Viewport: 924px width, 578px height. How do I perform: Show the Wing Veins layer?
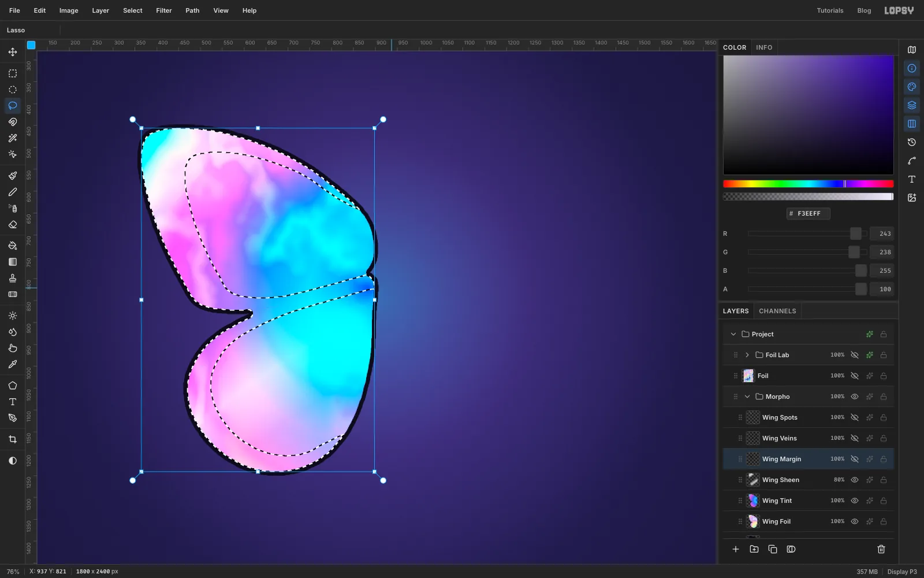point(855,438)
